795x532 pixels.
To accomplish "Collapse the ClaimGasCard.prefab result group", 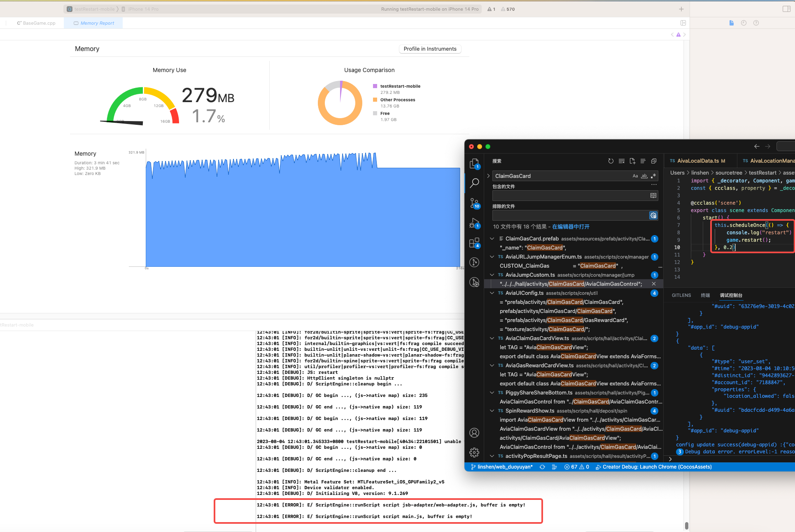I will tap(492, 238).
